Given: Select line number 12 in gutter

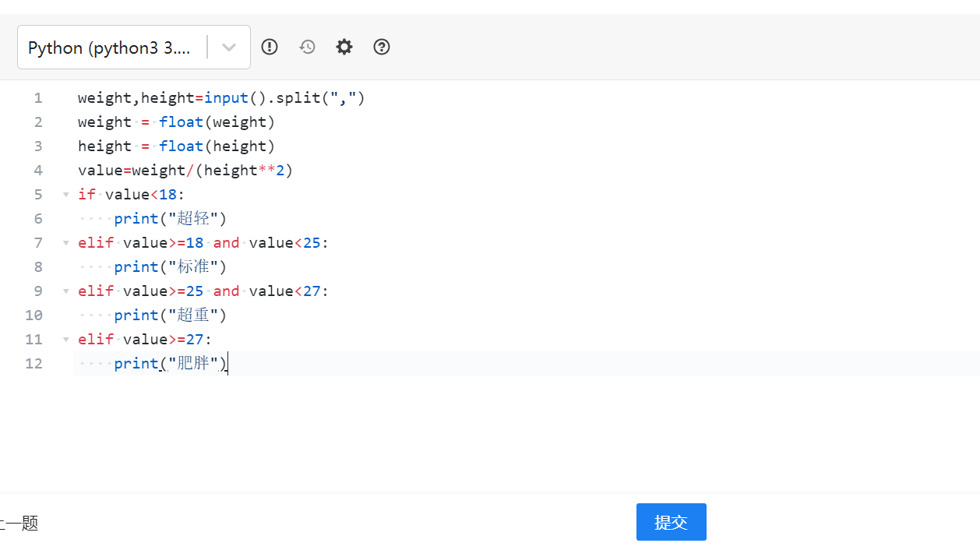Looking at the screenshot, I should (33, 364).
